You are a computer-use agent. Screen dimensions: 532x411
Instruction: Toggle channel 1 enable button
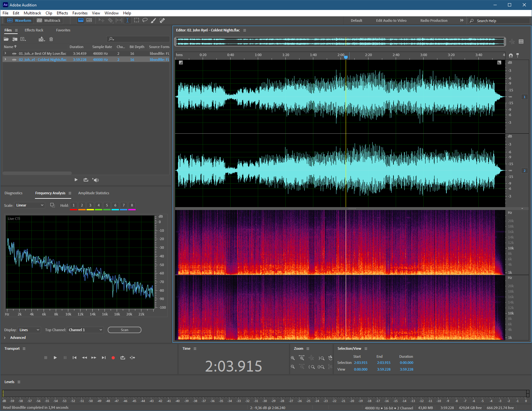click(x=525, y=97)
